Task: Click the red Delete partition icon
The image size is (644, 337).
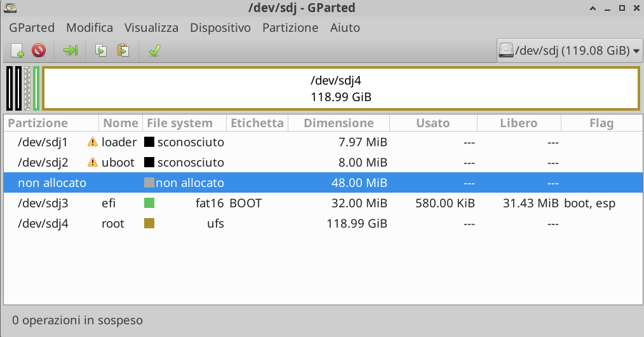Action: pyautogui.click(x=39, y=50)
